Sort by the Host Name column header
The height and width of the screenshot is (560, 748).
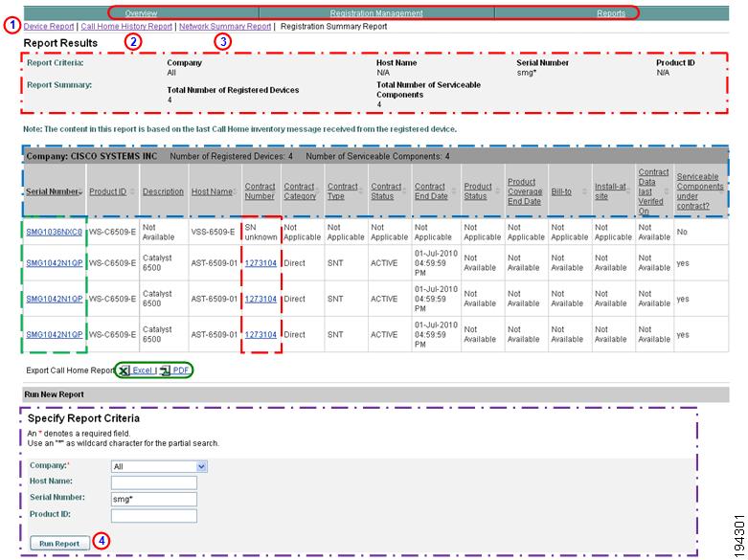[x=212, y=191]
